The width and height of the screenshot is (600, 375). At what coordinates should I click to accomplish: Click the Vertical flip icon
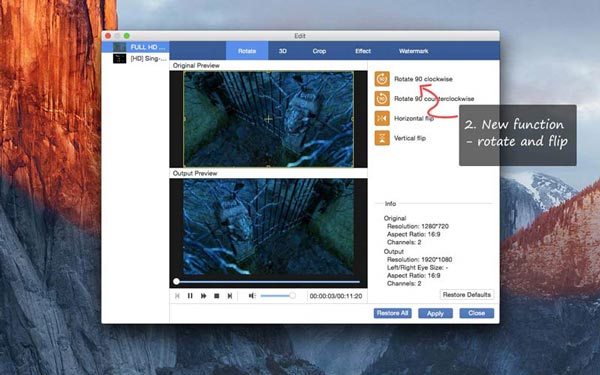point(382,138)
